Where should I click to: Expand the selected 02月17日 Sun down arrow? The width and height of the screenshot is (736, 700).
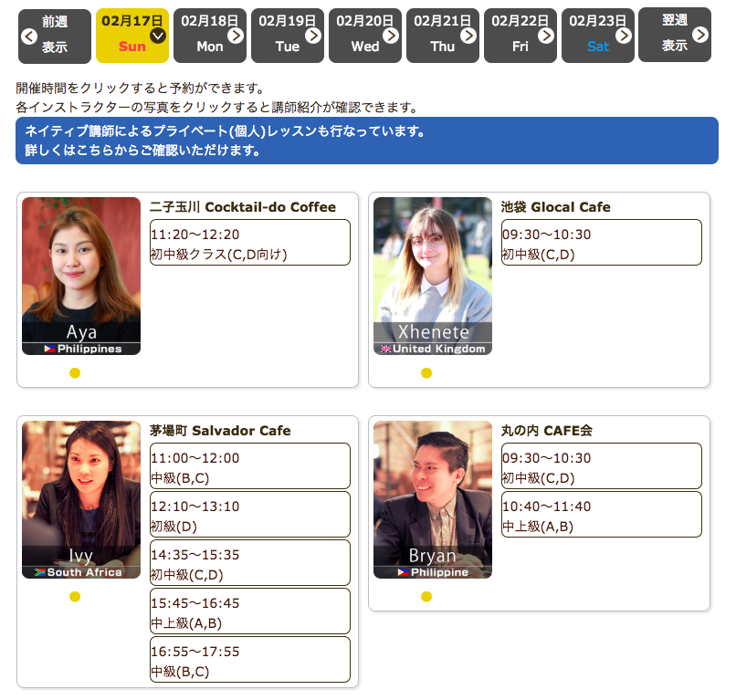[x=157, y=36]
